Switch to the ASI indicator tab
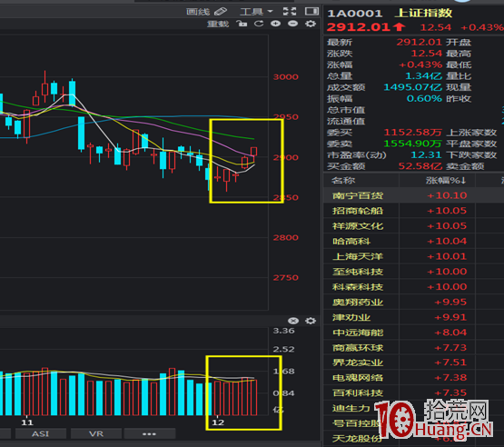The width and height of the screenshot is (504, 447). coord(41,433)
